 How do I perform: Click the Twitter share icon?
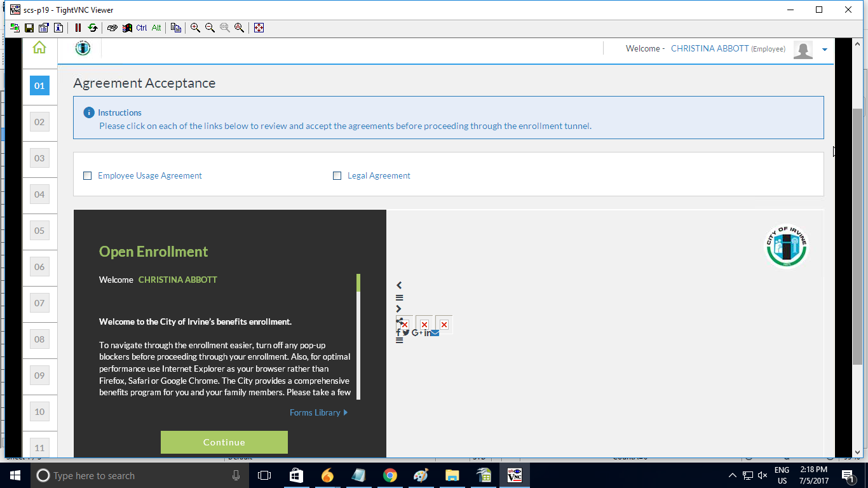click(405, 332)
